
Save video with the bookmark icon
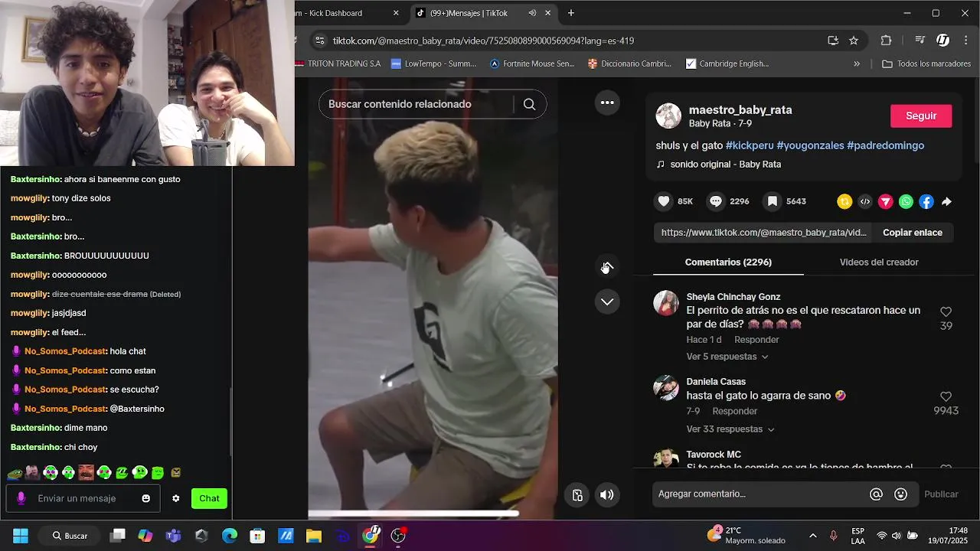[773, 201]
